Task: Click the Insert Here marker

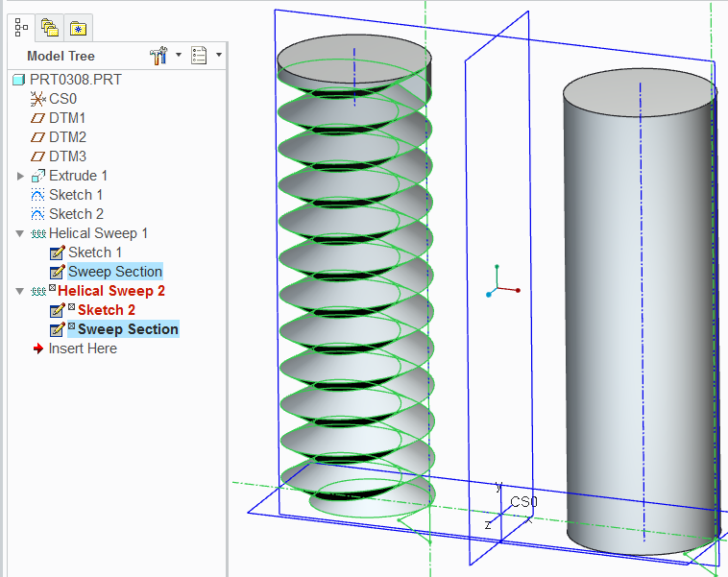Action: tap(83, 349)
